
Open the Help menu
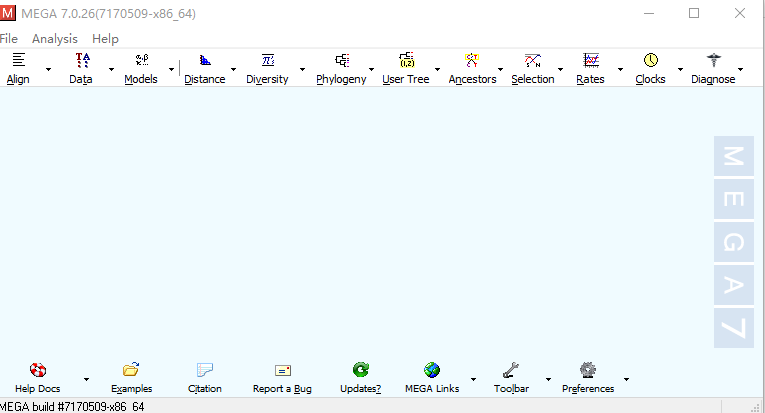105,39
